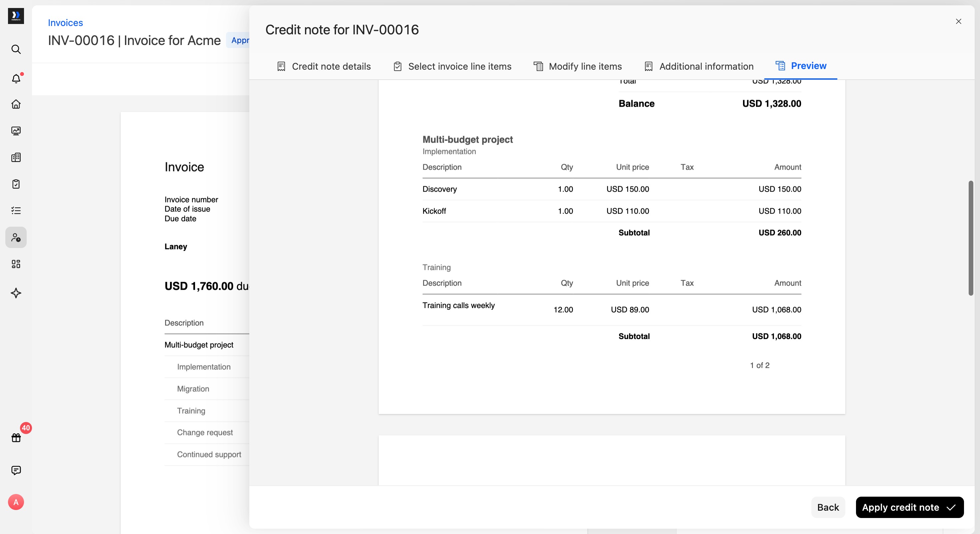Open the Invoices breadcrumb link

65,23
